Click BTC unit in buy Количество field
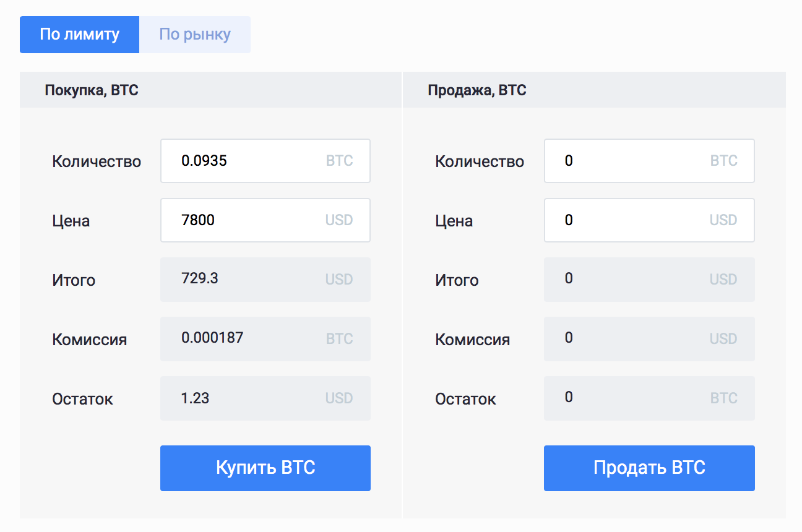Image resolution: width=802 pixels, height=532 pixels. (x=339, y=161)
